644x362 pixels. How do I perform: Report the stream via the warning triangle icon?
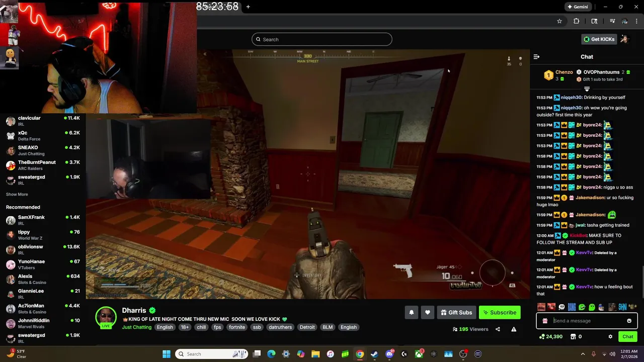[x=514, y=329]
